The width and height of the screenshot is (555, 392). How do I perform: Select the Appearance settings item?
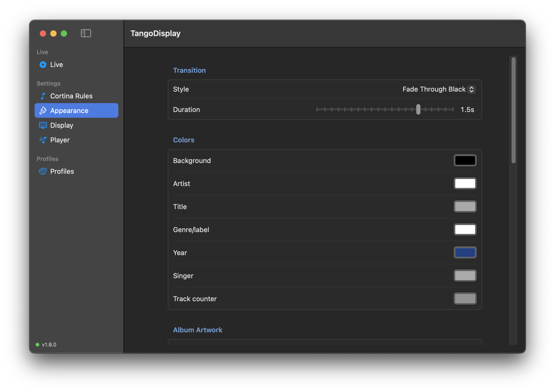(x=76, y=111)
